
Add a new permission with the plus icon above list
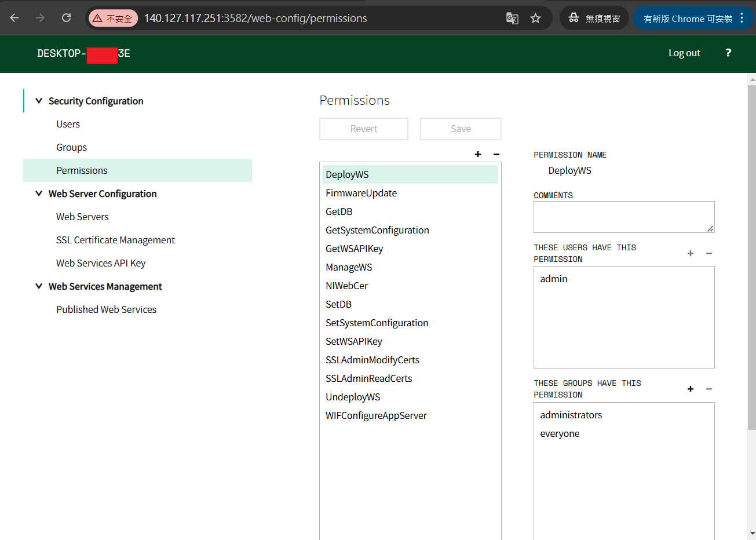click(x=478, y=154)
